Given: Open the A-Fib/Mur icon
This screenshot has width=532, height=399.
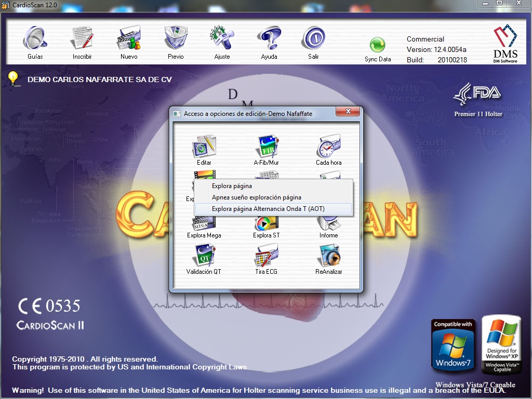Looking at the screenshot, I should (267, 146).
